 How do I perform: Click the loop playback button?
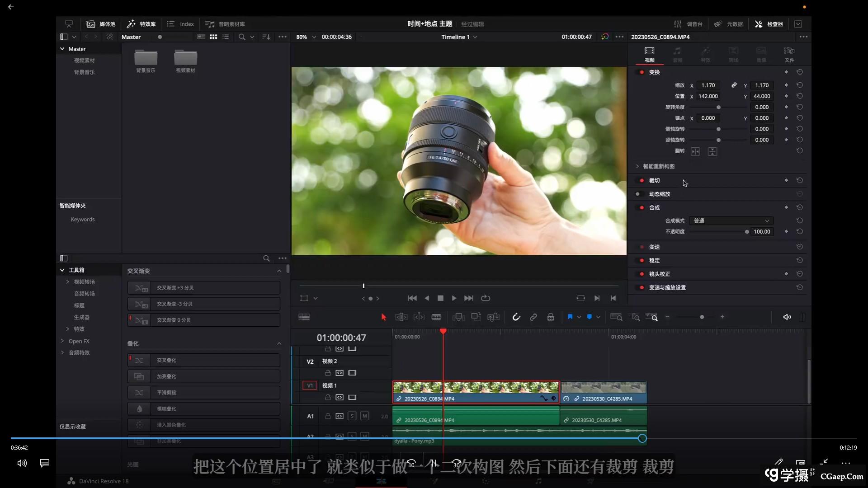(486, 298)
